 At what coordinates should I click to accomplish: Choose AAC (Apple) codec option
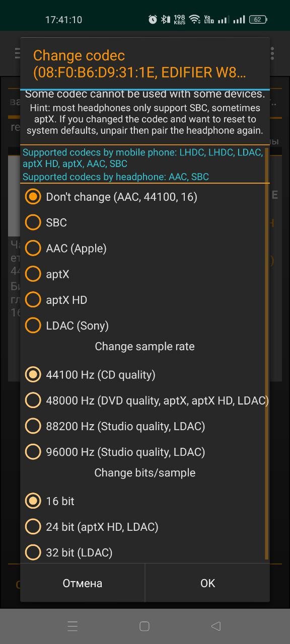click(145, 248)
